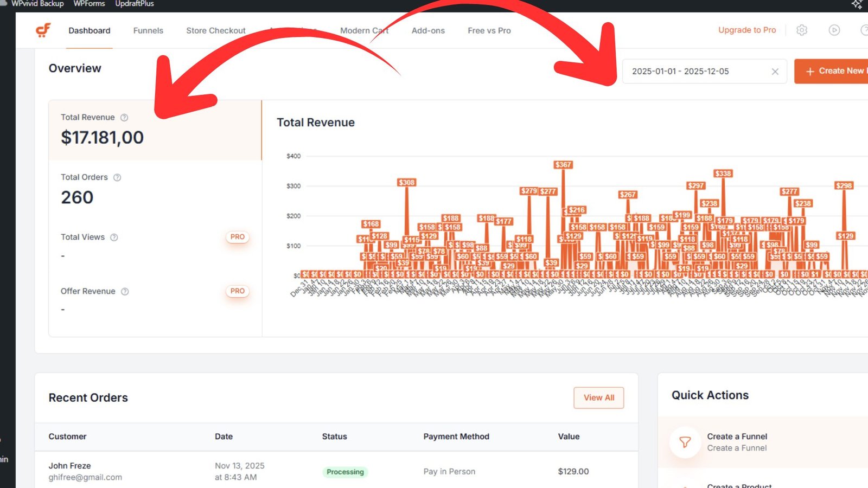
Task: Go to the Add-ons tab
Action: (428, 30)
